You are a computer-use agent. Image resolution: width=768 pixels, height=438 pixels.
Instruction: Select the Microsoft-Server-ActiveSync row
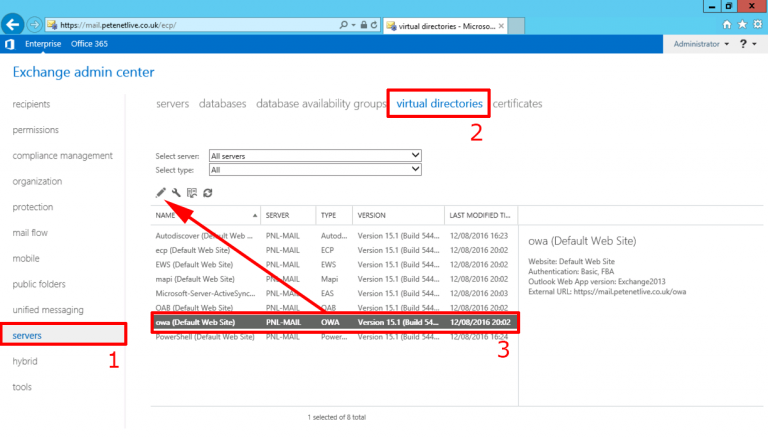click(x=334, y=293)
